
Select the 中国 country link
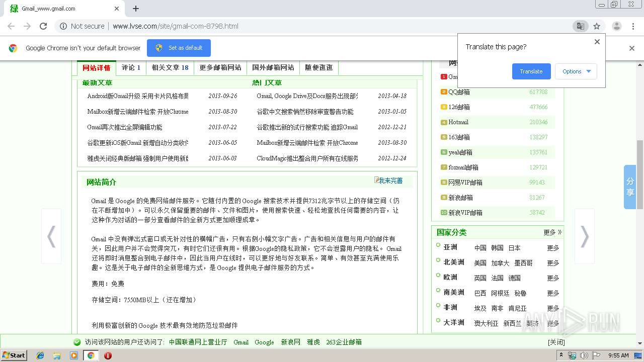pos(480,248)
